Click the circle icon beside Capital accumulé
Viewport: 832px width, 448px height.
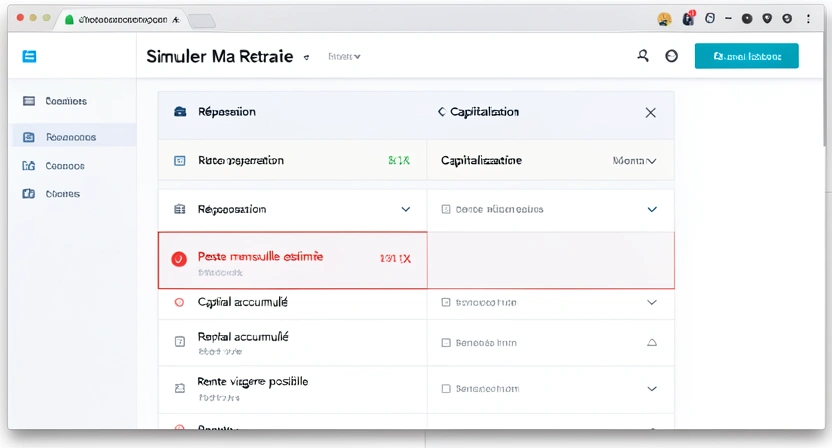click(179, 302)
